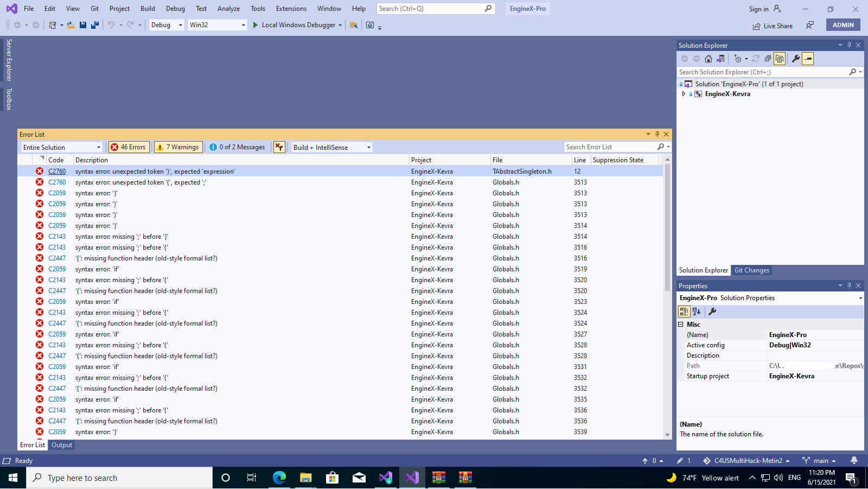Toggle the 7 Warnings filter
Viewport: 868px width, 489px height.
click(x=178, y=147)
